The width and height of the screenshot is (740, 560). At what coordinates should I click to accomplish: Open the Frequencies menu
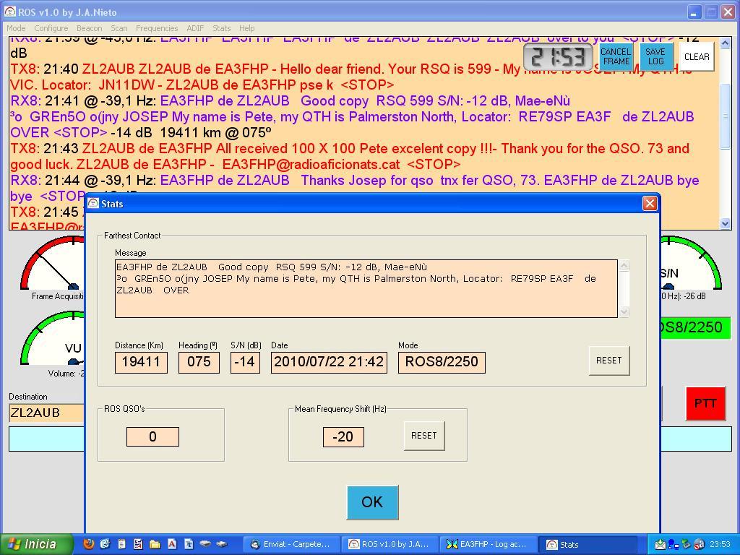click(x=157, y=28)
